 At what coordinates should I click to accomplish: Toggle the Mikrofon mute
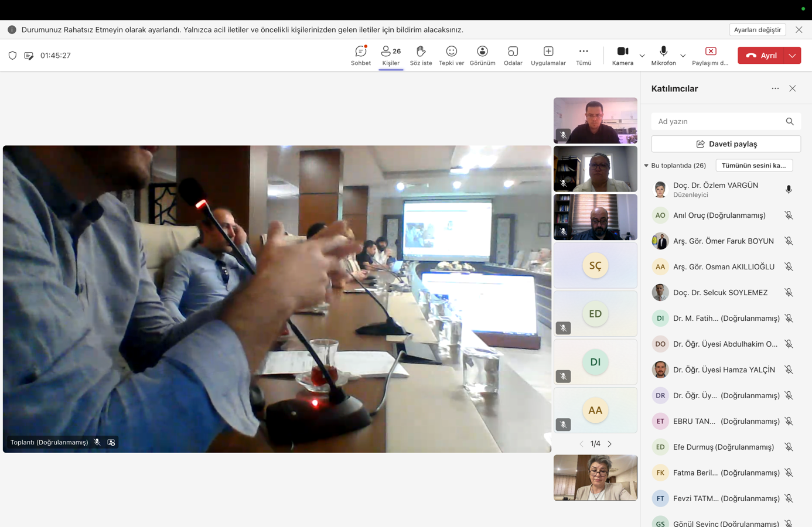tap(663, 55)
